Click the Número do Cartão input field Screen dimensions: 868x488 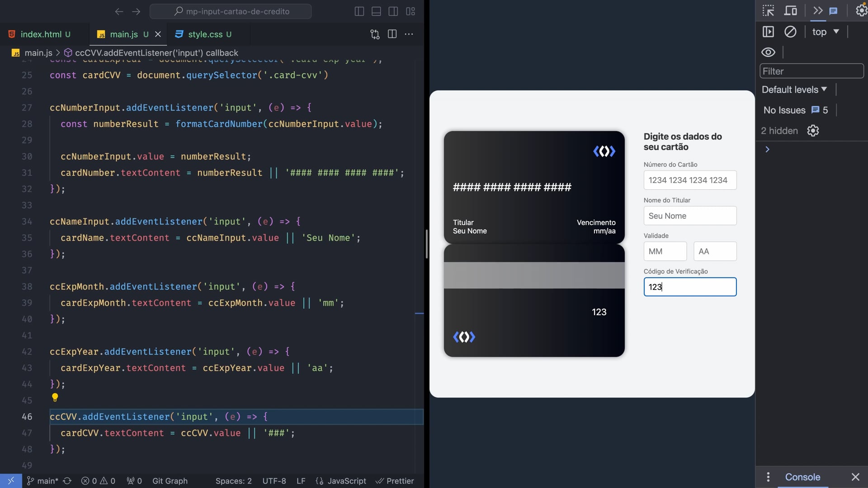pos(690,180)
